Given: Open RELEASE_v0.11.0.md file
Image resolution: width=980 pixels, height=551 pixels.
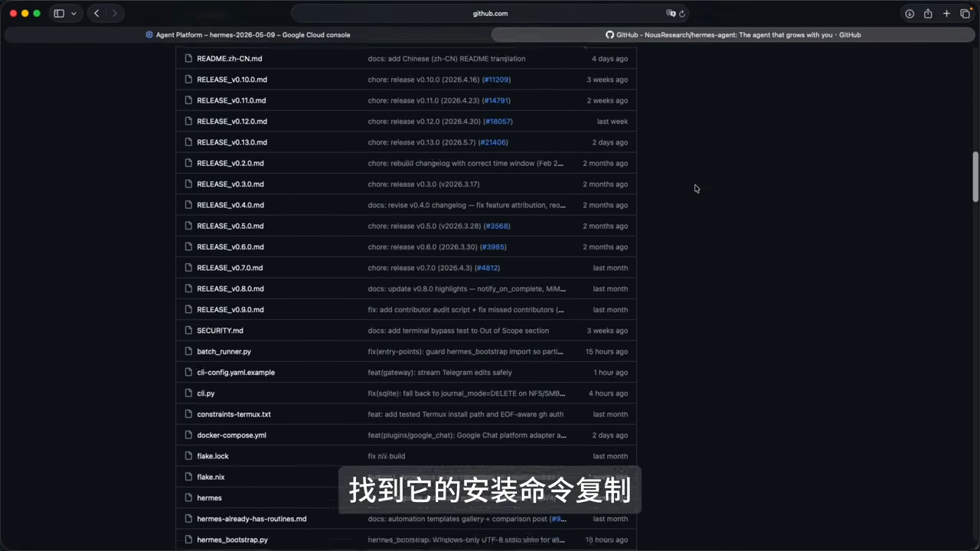Looking at the screenshot, I should click(x=231, y=100).
